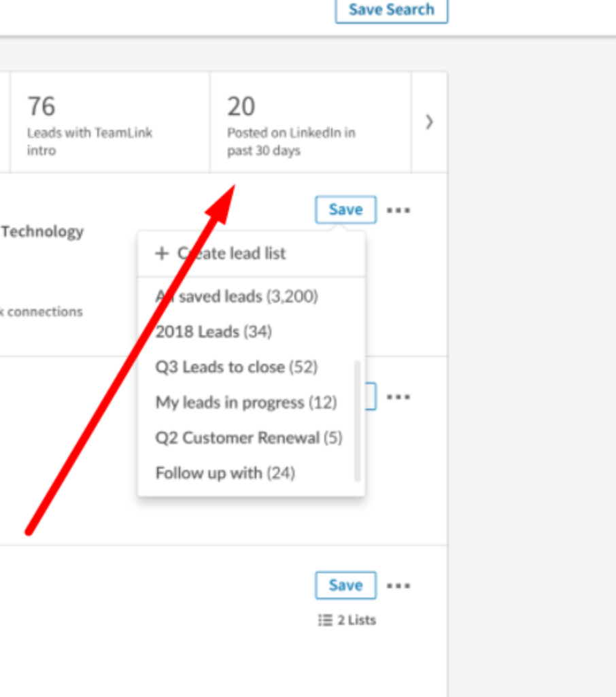Click the lead list dropdown scrollbar
The image size is (616, 697).
coord(357,421)
